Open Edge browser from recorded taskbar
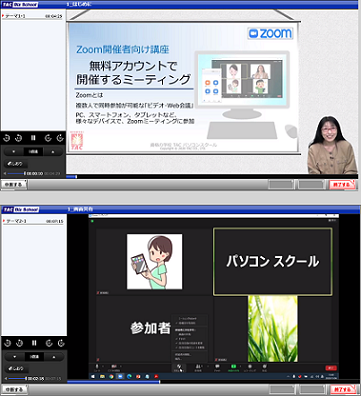Viewport: 361px width, 396px height. click(x=129, y=376)
